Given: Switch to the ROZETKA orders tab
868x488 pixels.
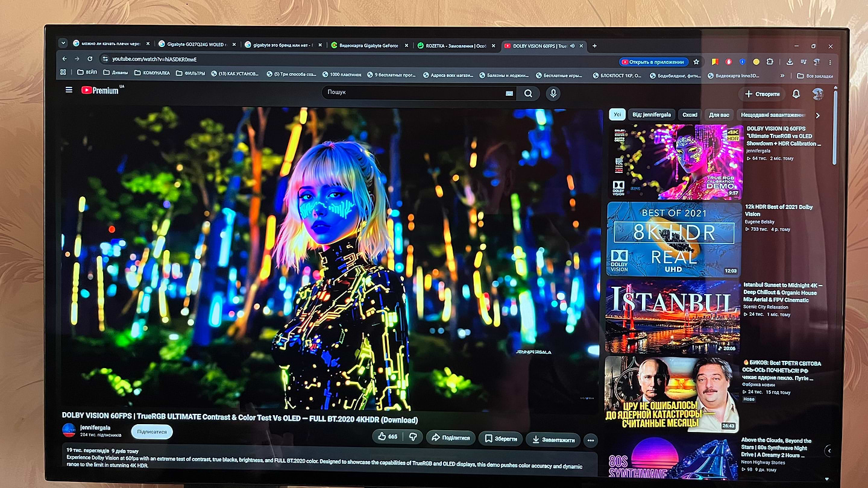Looking at the screenshot, I should point(456,45).
